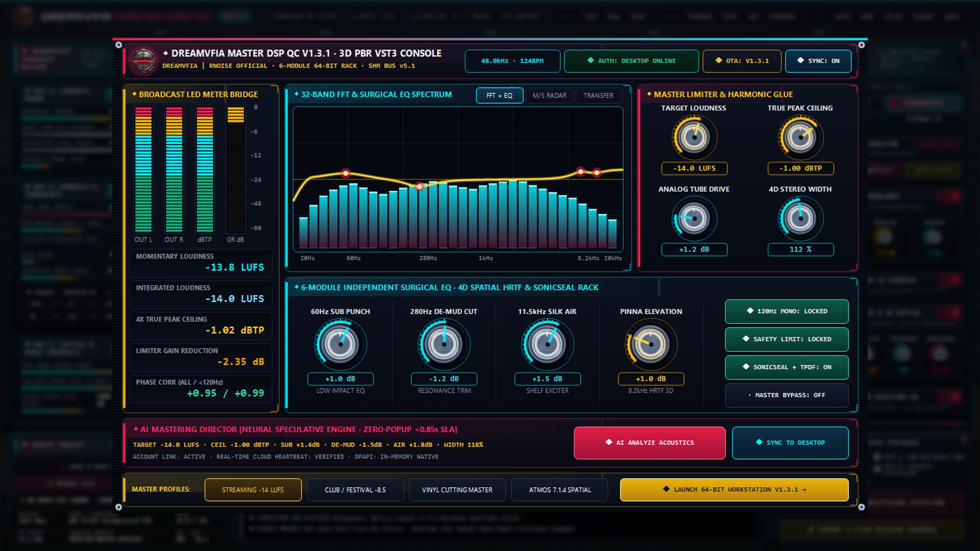Viewport: 980px width, 551px height.
Task: Launch 64-bit Workstation V1.3.1
Action: (734, 490)
